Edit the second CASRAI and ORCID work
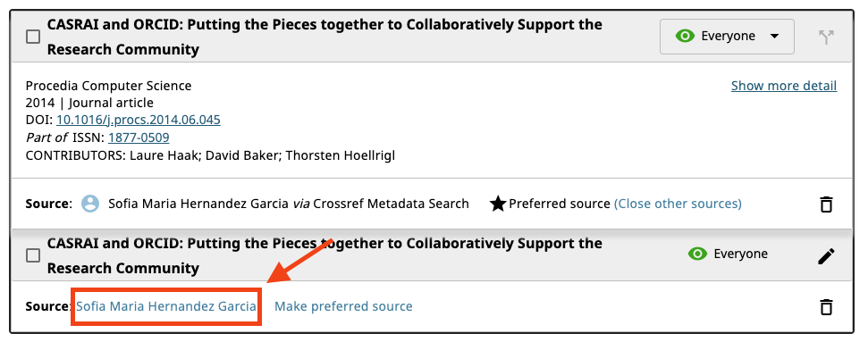This screenshot has width=868, height=342. pos(826,256)
